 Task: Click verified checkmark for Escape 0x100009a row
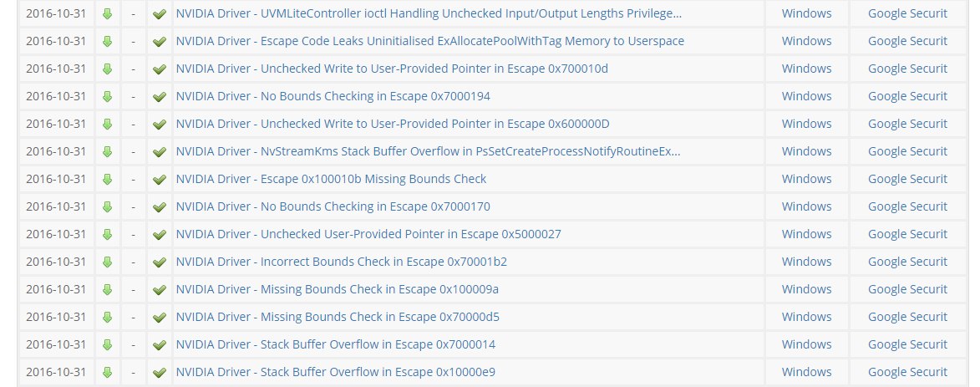click(159, 290)
